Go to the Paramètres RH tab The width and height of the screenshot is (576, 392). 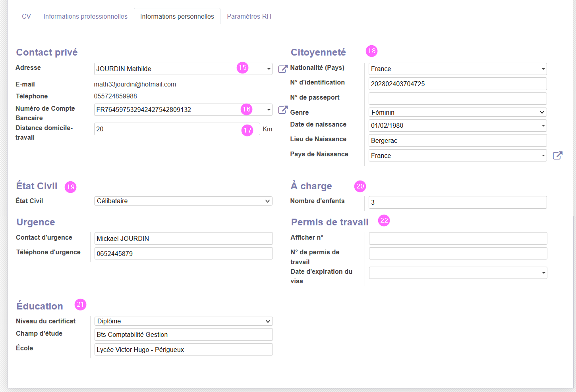(x=249, y=16)
